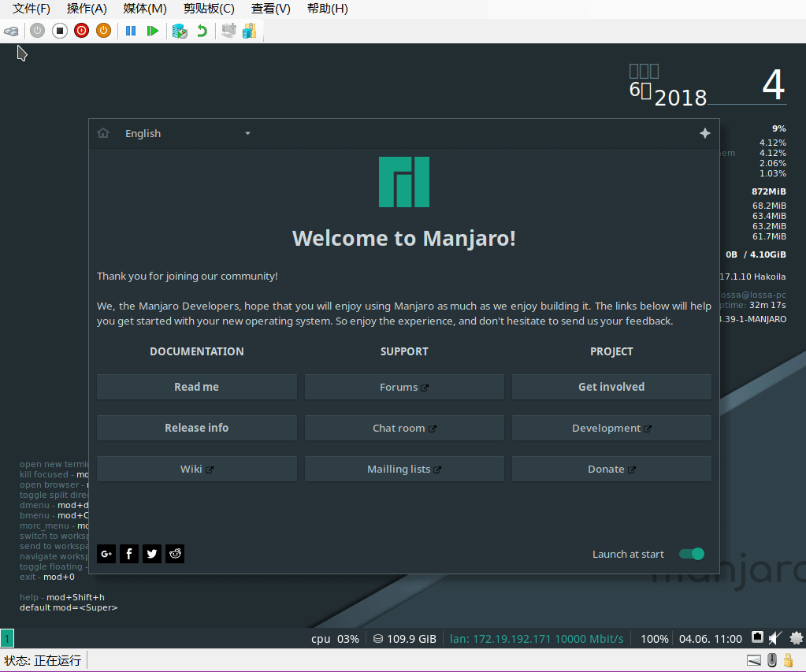806x672 pixels.
Task: Open the Twitter social link
Action: click(x=151, y=554)
